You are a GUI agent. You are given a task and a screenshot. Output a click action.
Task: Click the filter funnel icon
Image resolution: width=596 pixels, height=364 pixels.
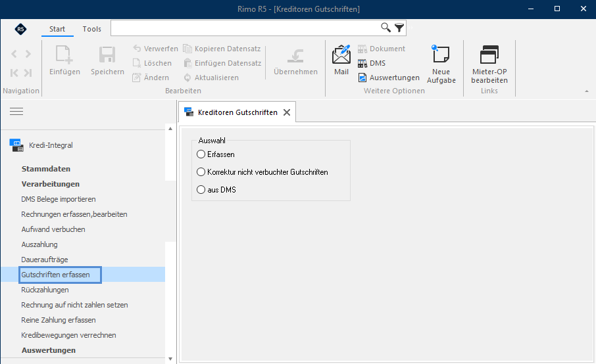(399, 28)
